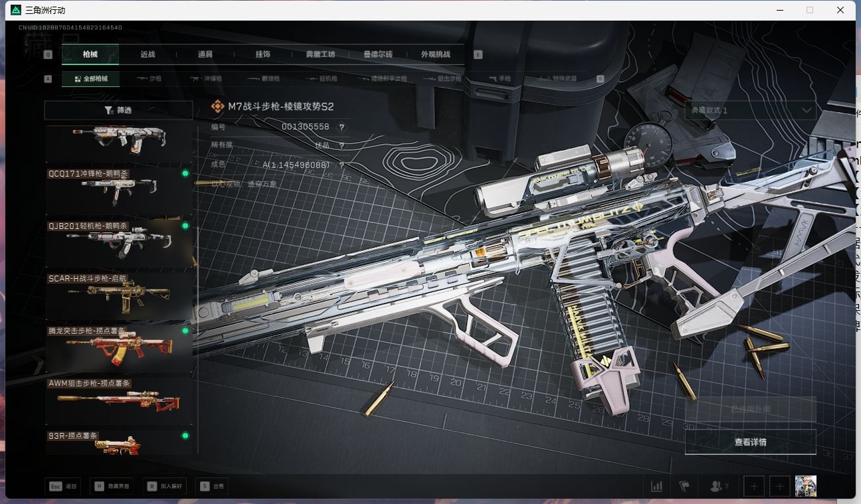Open the 典藏款式 1 dropdown
Screen dimensions: 861x504
tap(750, 111)
